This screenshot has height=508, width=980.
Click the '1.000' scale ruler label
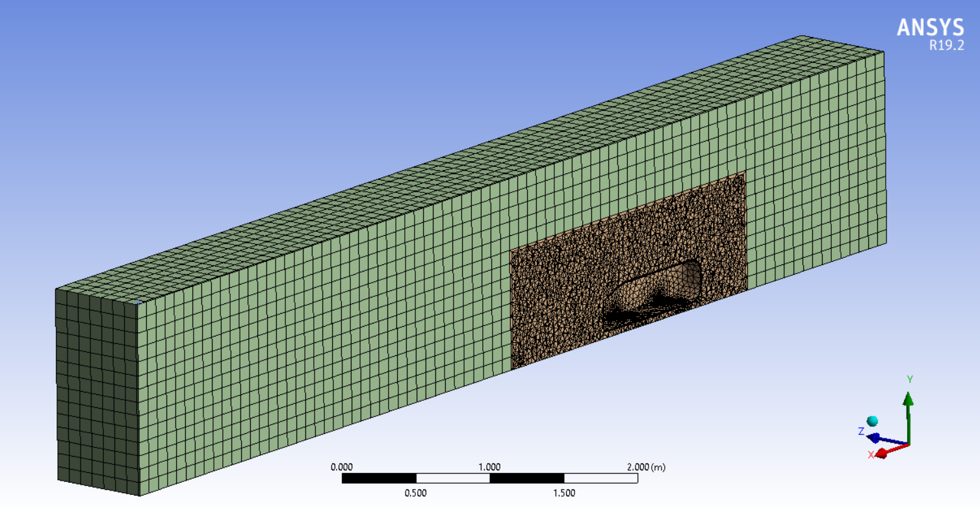[x=489, y=467]
